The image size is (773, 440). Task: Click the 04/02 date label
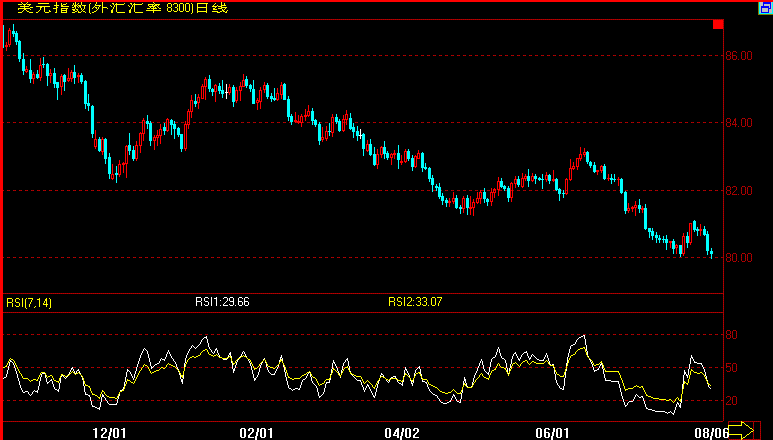coord(402,433)
